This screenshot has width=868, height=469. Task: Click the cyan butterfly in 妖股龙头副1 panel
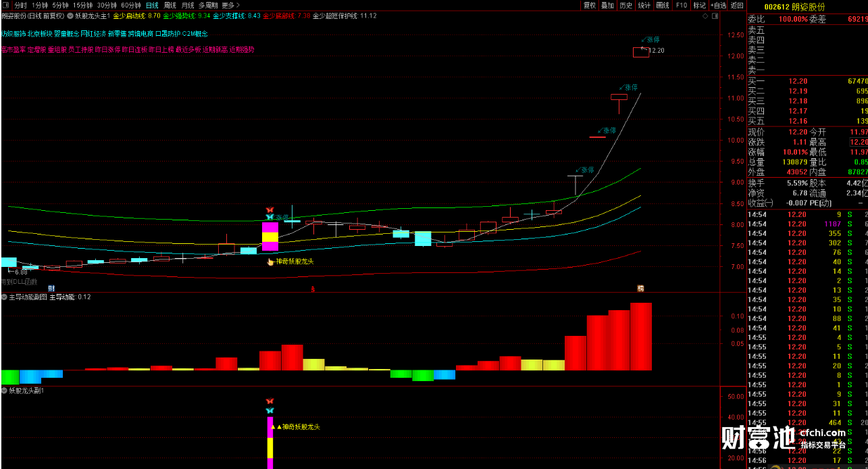pyautogui.click(x=270, y=410)
